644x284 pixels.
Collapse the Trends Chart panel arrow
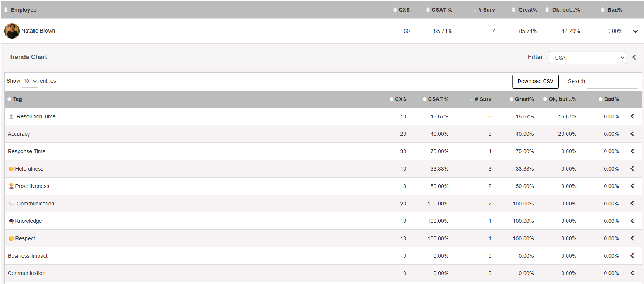(634, 57)
